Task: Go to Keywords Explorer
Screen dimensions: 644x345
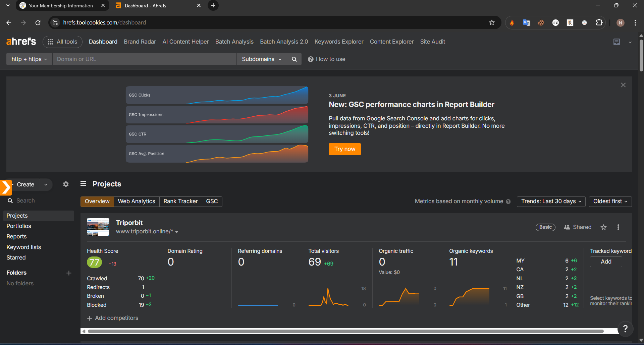Action: pyautogui.click(x=339, y=42)
